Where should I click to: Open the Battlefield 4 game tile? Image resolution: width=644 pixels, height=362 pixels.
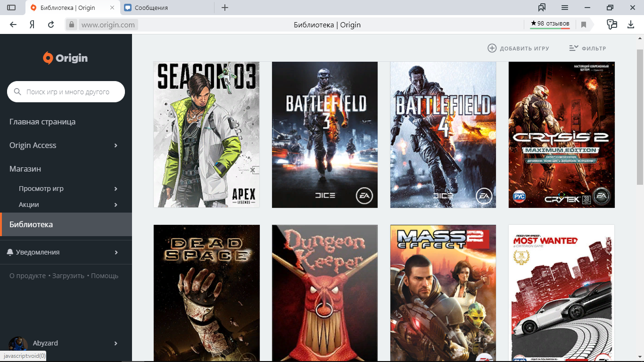443,135
